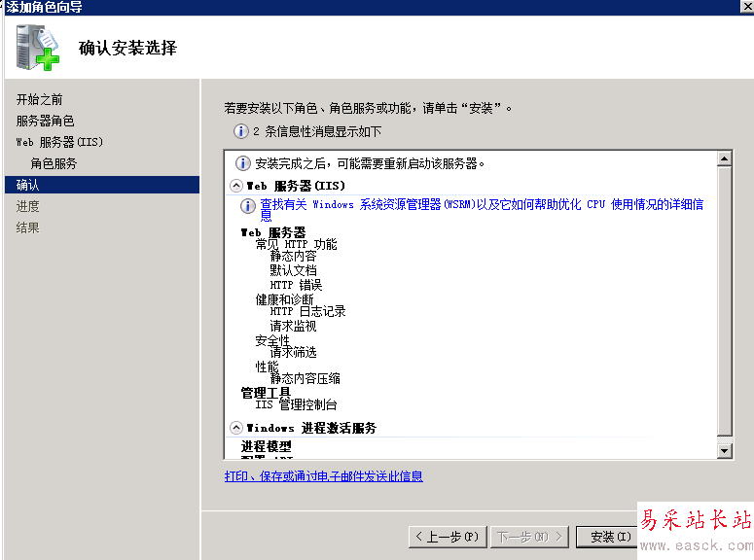Viewport: 754px width, 560px height.
Task: Collapse the Windows 进程激活服务 section
Action: (235, 428)
